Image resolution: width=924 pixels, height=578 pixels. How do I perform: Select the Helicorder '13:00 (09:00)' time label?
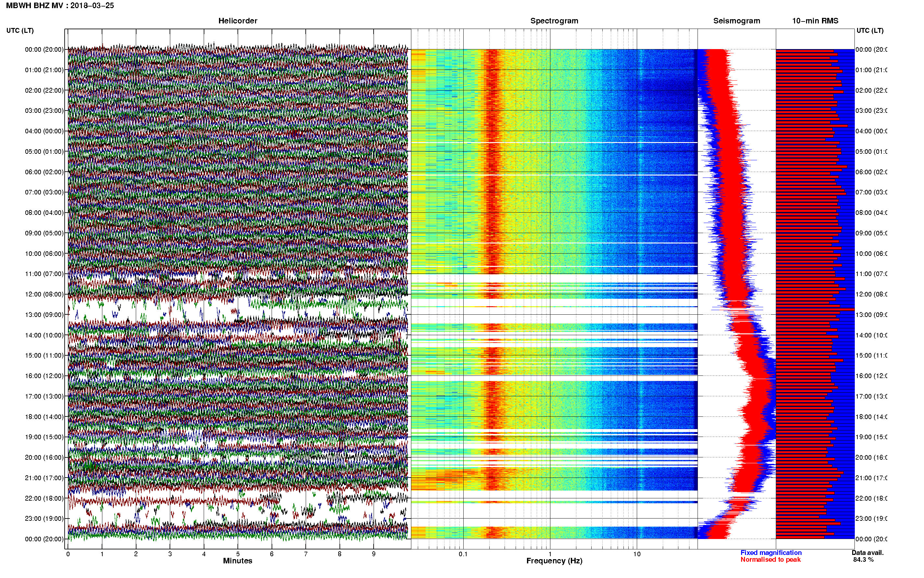(x=44, y=315)
